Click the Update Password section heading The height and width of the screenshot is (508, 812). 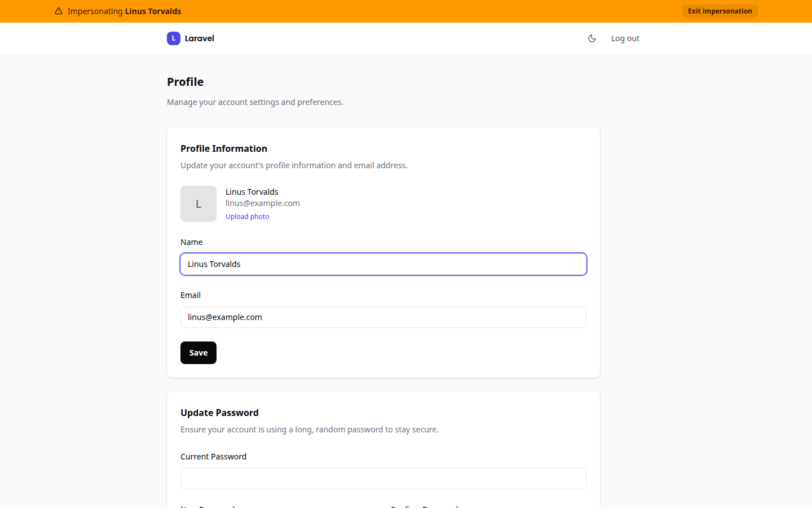coord(219,413)
